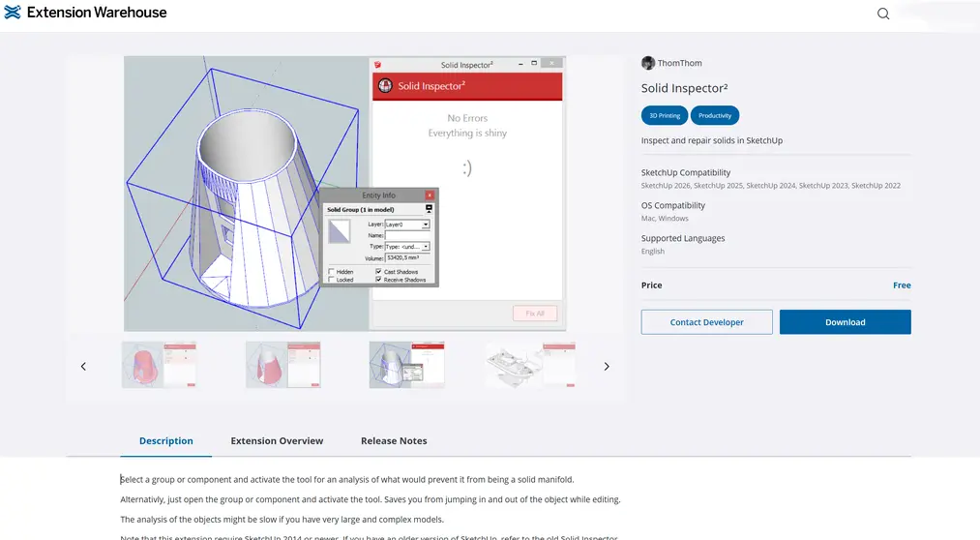Open the search magnifier icon
980x540 pixels.
[883, 14]
